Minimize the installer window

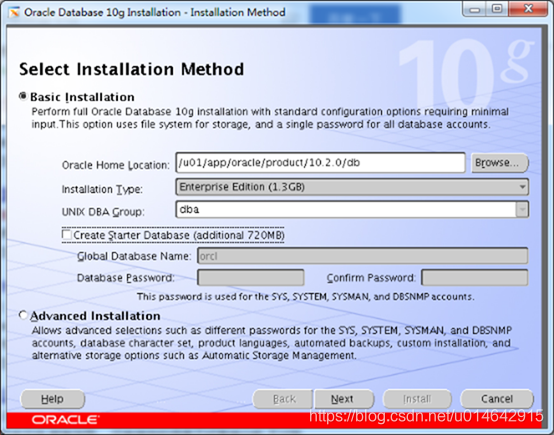coord(475,10)
